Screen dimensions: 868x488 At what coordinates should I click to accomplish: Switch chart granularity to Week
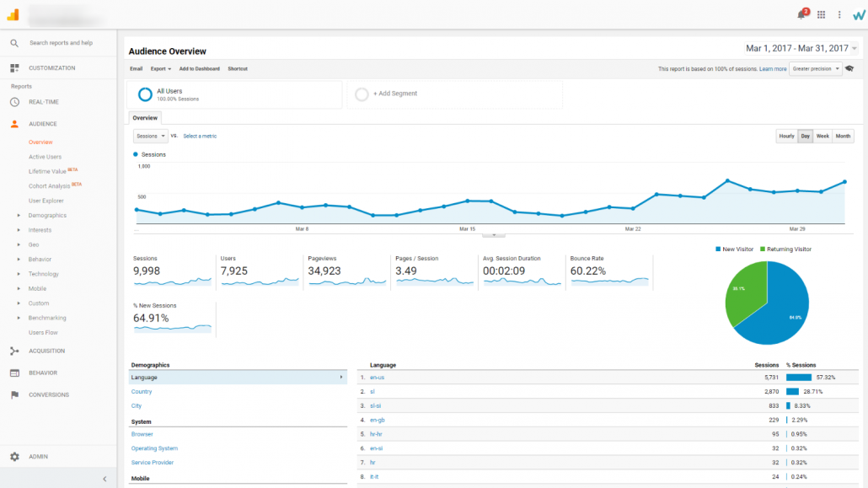(822, 136)
